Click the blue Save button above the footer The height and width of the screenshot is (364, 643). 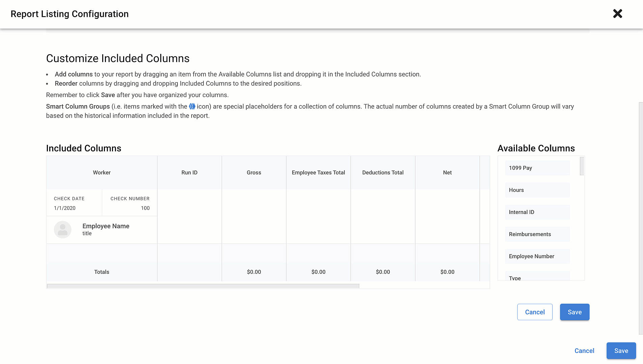[x=574, y=312]
